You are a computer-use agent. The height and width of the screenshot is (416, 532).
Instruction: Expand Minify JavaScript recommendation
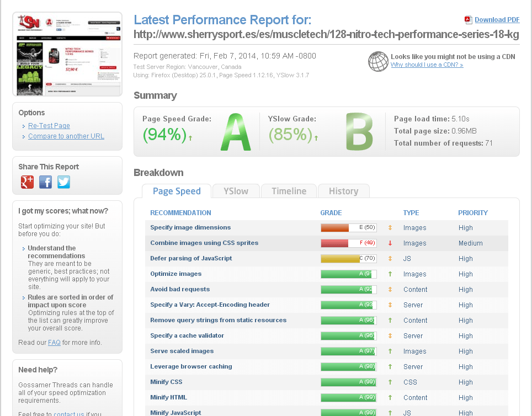[175, 413]
